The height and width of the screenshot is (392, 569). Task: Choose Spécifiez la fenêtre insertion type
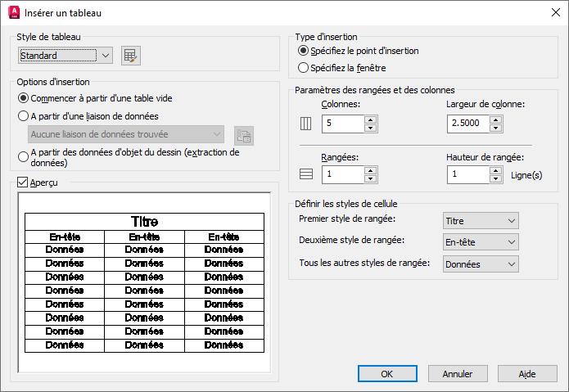(x=304, y=68)
